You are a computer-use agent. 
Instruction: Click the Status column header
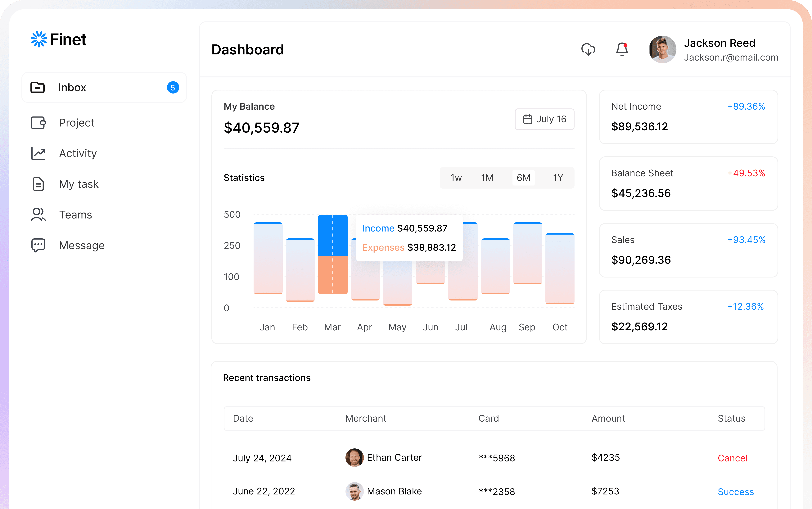tap(732, 418)
